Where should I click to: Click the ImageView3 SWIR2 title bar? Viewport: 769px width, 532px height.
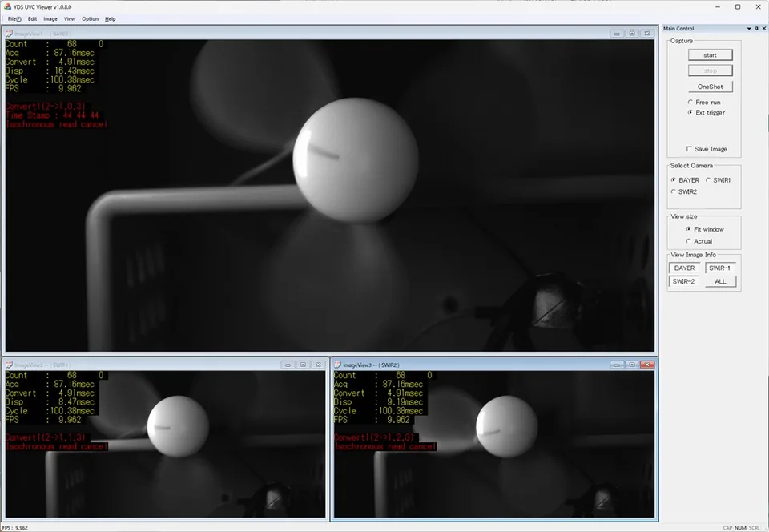(x=494, y=365)
